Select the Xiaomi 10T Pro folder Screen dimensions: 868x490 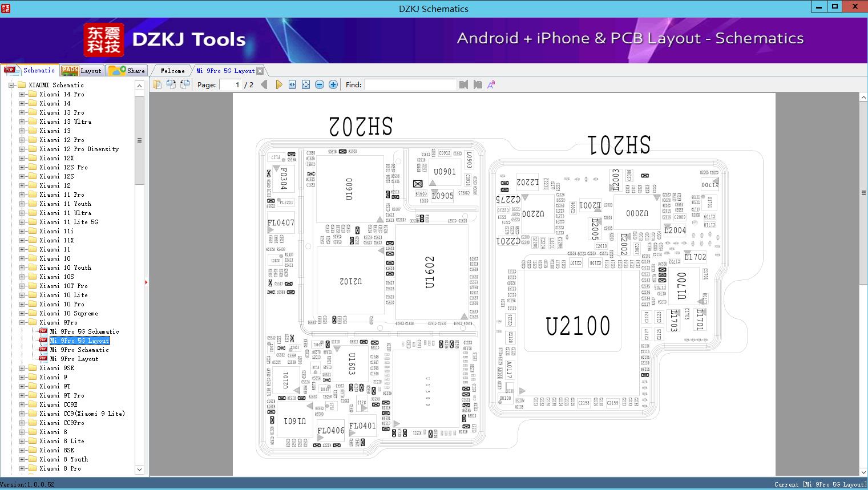coord(64,286)
